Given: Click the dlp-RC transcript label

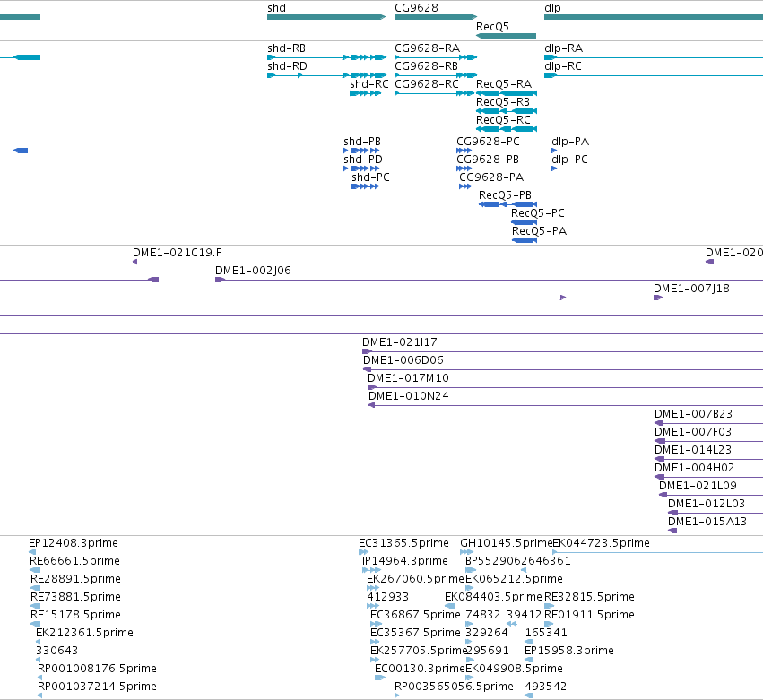Looking at the screenshot, I should [563, 66].
